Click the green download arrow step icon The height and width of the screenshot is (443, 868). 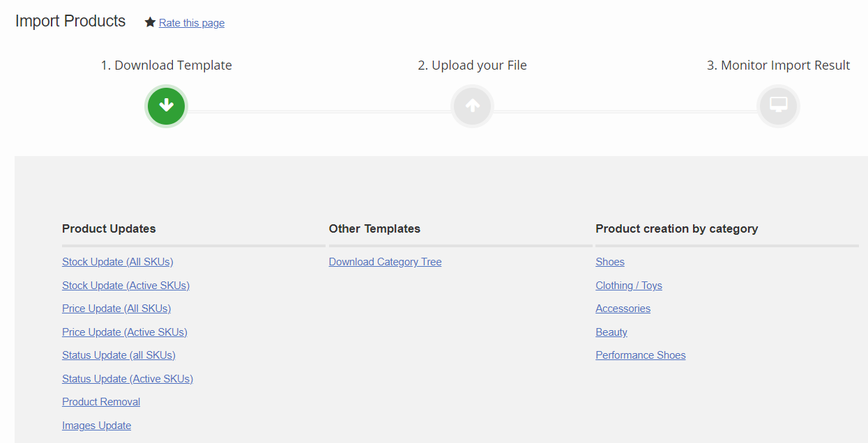[x=166, y=106]
